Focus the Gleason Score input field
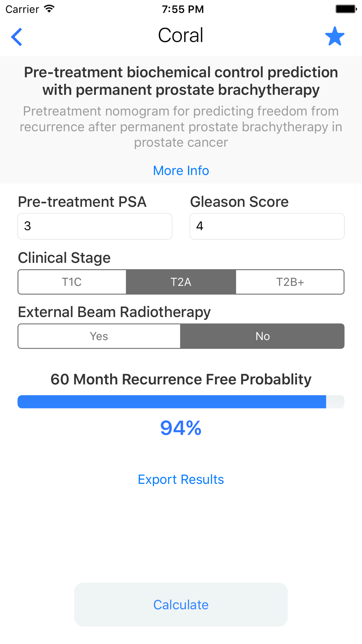 click(267, 226)
